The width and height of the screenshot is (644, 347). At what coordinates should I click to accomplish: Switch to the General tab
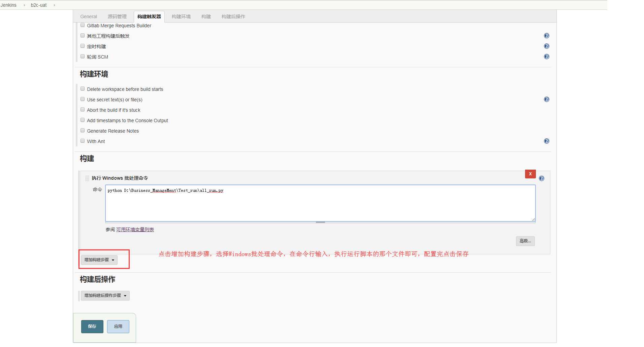89,16
